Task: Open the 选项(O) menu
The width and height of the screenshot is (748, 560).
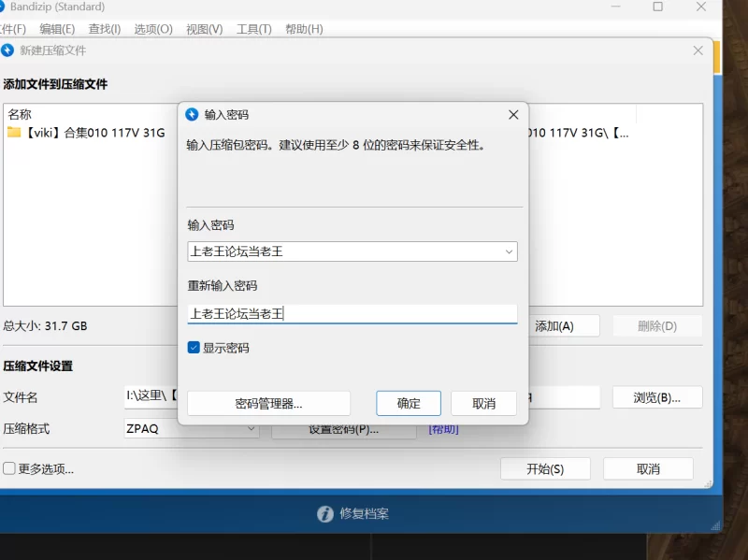Action: point(153,29)
